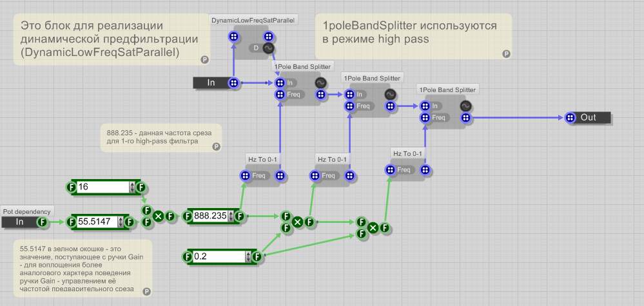Screen dimensions: 644x306
Task: Select the third Hz To 0-1 title
Action: point(408,153)
